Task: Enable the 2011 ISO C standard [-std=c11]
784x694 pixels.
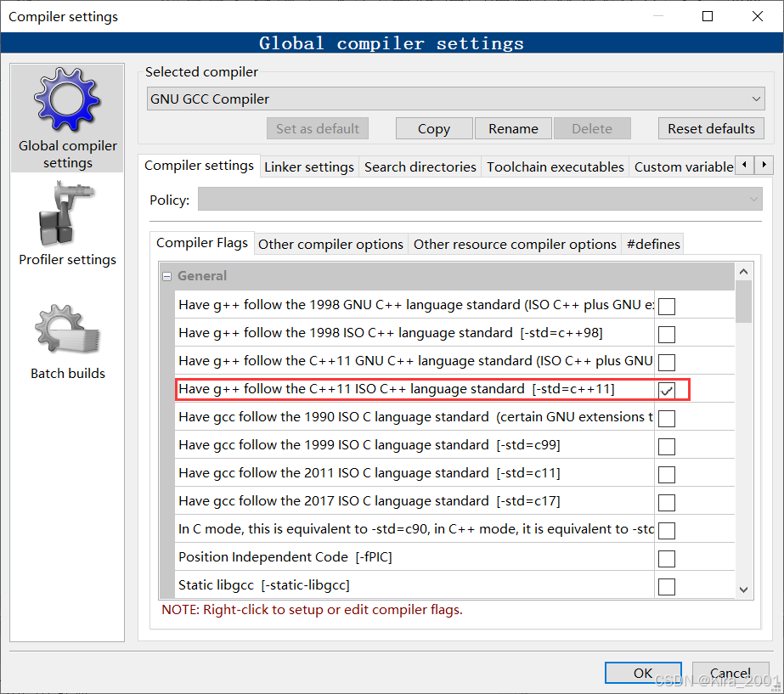Action: point(666,473)
